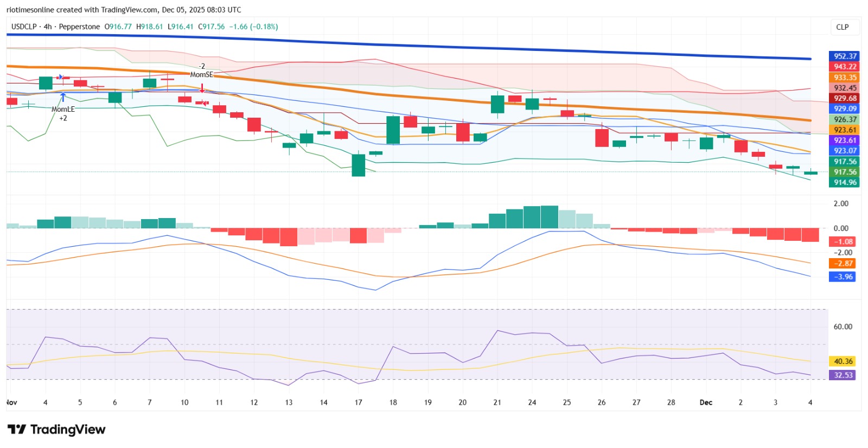Click the low price L916.41
This screenshot has width=868, height=448.
[180, 27]
